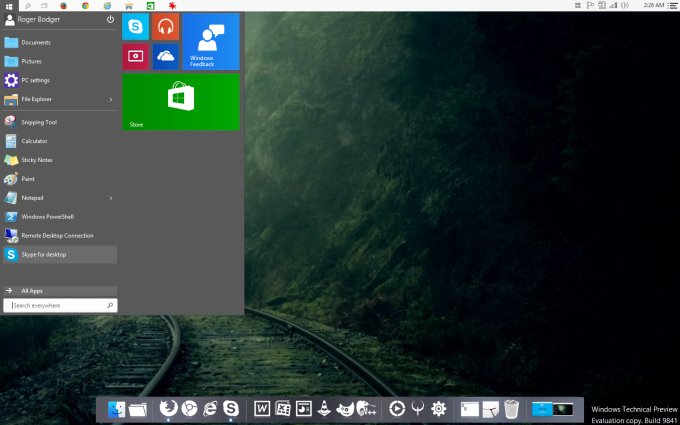Expand Notepad jump list arrow
The width and height of the screenshot is (680, 425).
[111, 198]
